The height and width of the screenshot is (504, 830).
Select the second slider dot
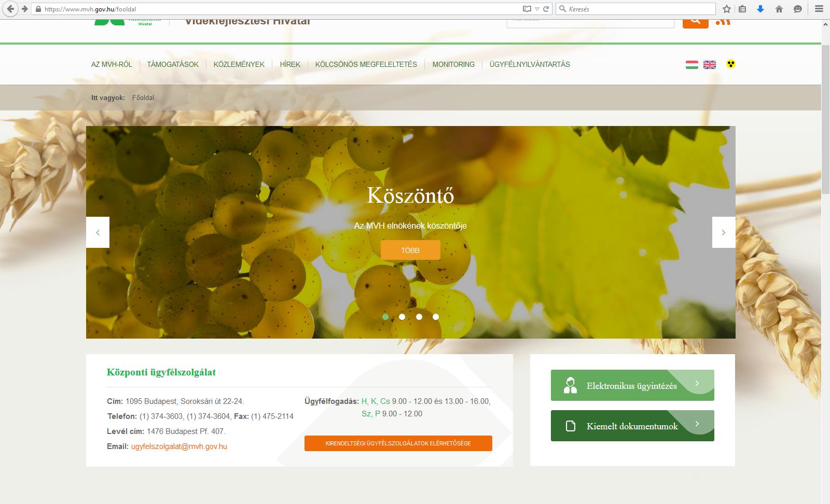click(402, 317)
